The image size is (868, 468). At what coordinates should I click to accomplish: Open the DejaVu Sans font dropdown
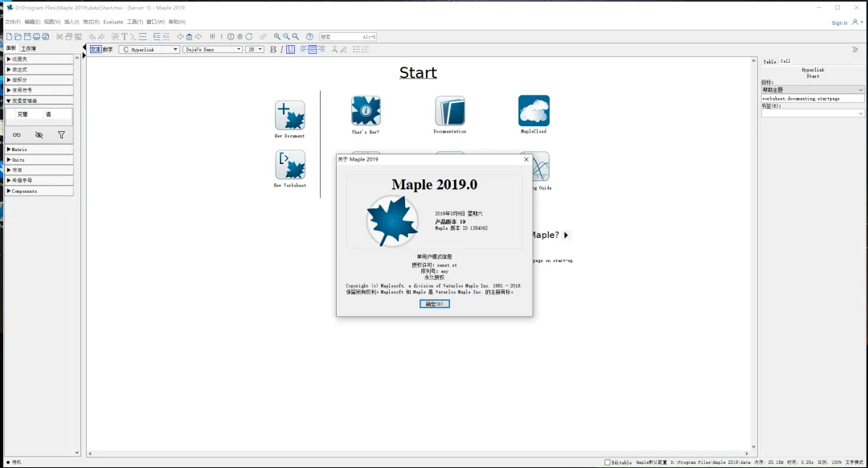coord(213,49)
